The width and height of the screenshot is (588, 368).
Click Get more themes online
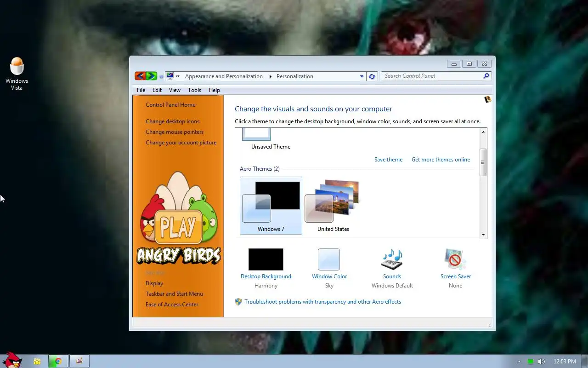click(x=441, y=160)
